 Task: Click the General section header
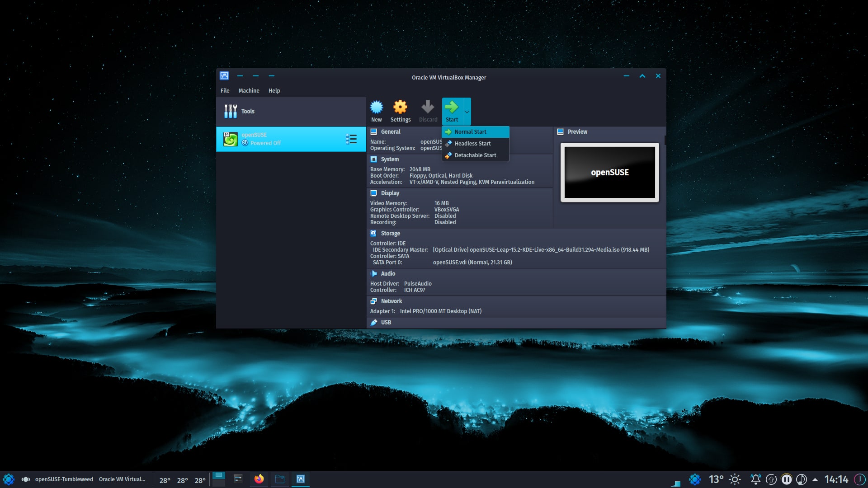point(391,132)
